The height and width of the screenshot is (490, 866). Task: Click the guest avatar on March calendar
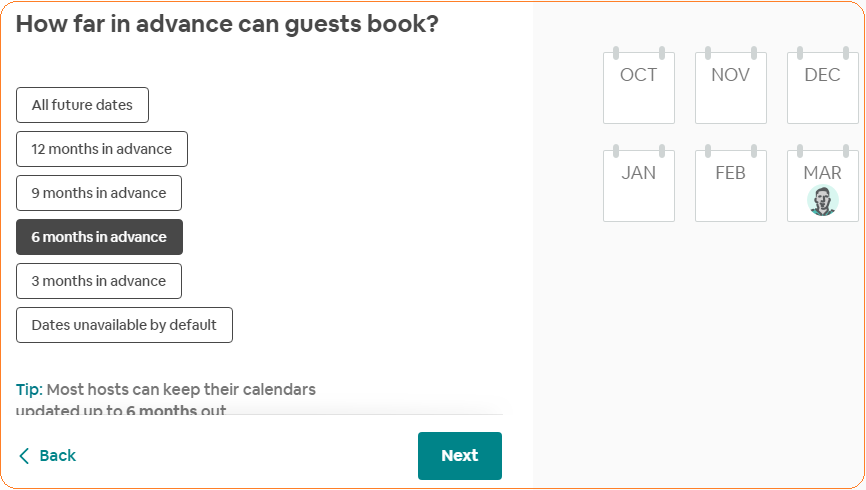(x=822, y=201)
